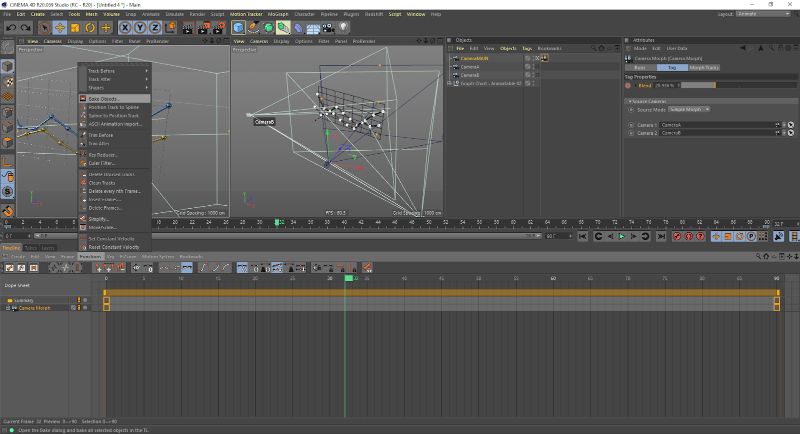Viewport: 800px width, 434px height.
Task: Click the Render to Picture Viewer icon
Action: tap(204, 28)
